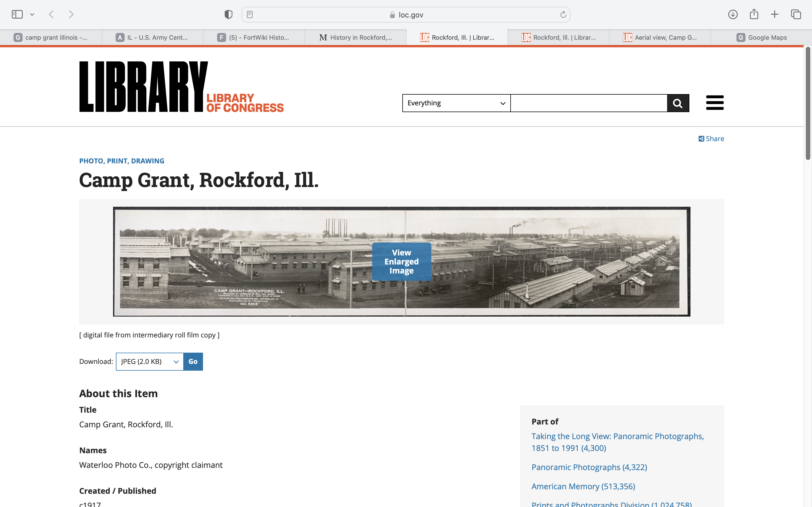Switch to the Google Maps tab
Image resolution: width=812 pixels, height=507 pixels.
point(761,37)
